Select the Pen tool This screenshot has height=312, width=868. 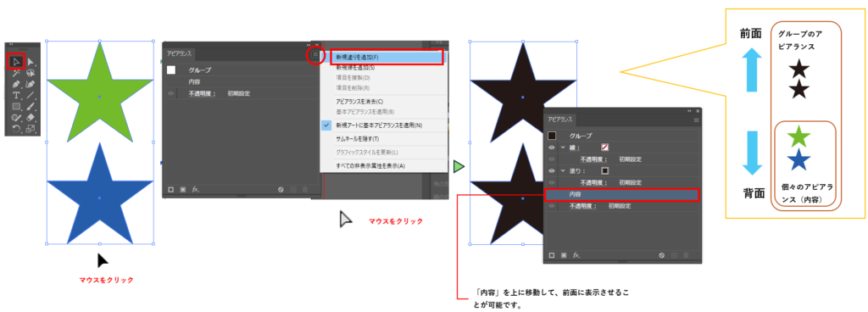pos(16,84)
